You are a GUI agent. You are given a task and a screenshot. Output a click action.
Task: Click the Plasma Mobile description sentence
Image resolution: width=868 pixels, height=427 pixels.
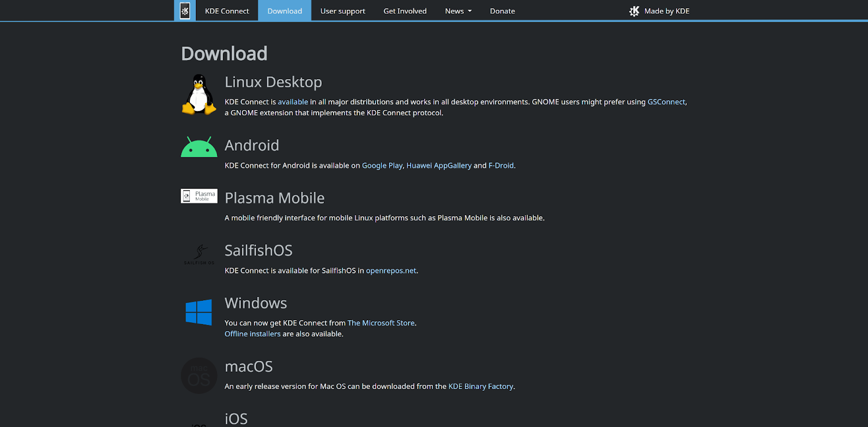click(385, 218)
